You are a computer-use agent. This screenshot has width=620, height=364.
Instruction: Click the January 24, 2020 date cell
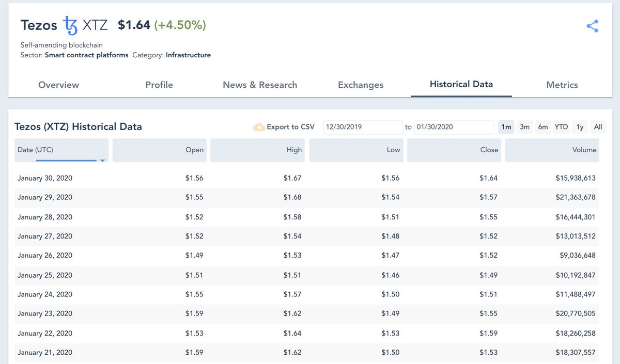pos(45,294)
